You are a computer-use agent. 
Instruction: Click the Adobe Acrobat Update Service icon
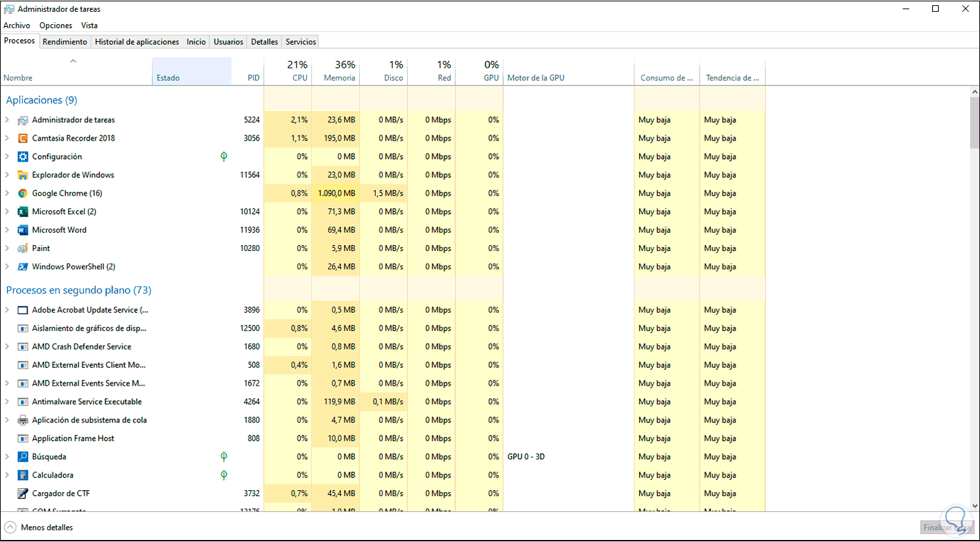(23, 310)
